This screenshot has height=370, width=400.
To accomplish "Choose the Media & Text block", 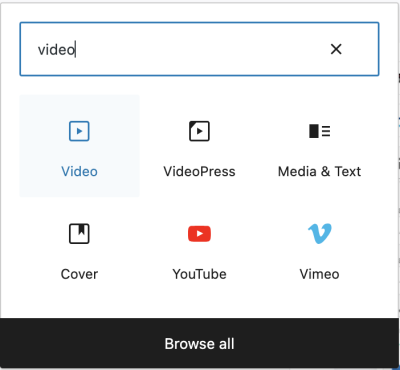I will click(x=319, y=146).
